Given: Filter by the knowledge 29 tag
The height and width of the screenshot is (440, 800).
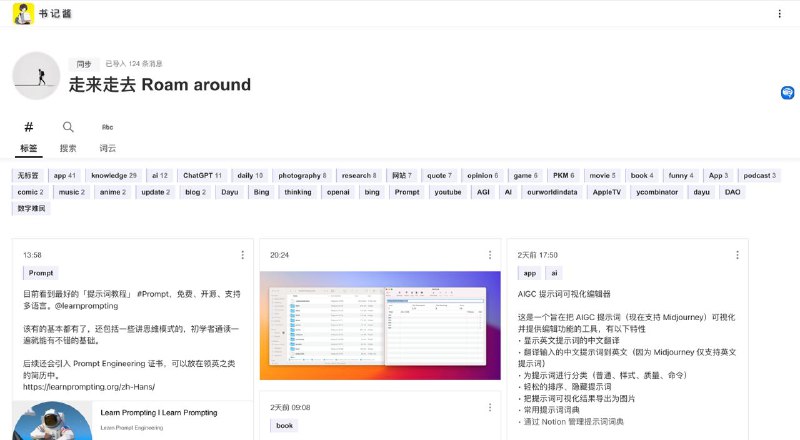Looking at the screenshot, I should [113, 176].
